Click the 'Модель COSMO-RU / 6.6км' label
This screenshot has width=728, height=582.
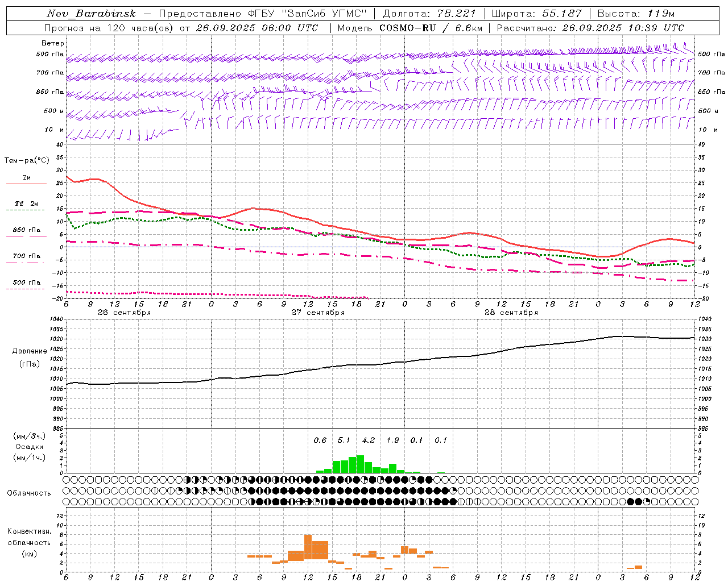(409, 28)
